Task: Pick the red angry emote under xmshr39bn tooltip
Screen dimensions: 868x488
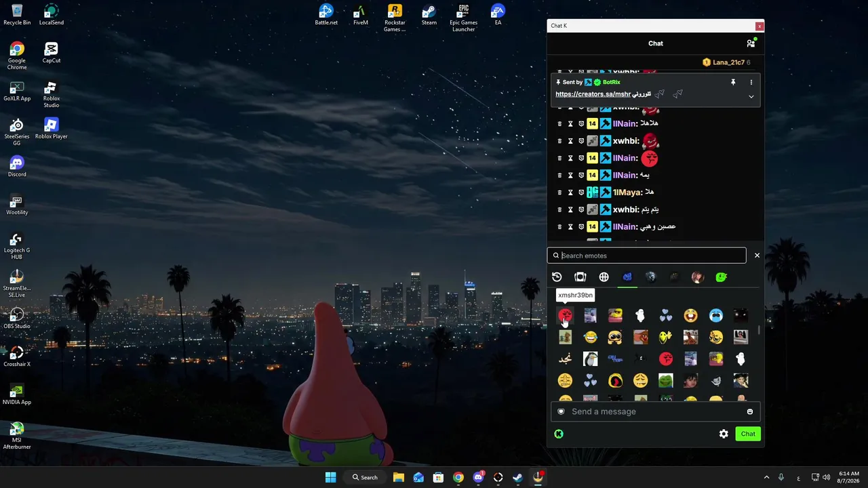Action: pos(565,316)
